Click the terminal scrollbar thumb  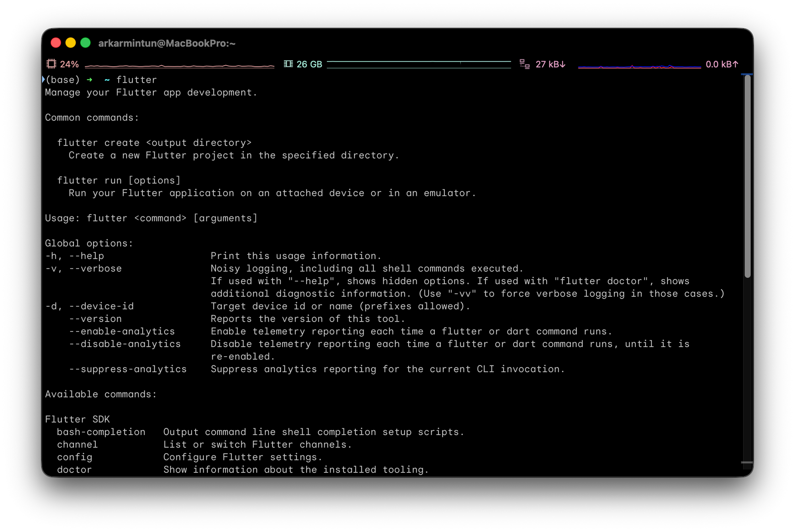click(x=747, y=176)
